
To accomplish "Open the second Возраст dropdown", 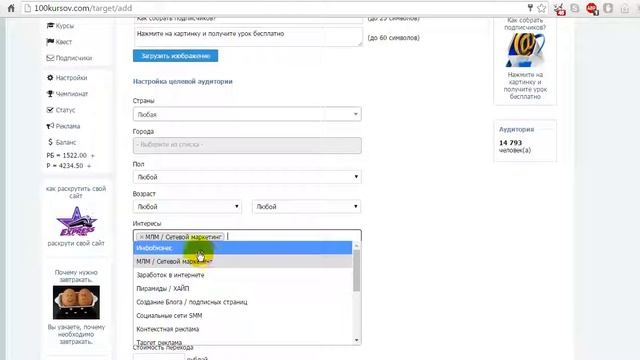I will click(307, 207).
